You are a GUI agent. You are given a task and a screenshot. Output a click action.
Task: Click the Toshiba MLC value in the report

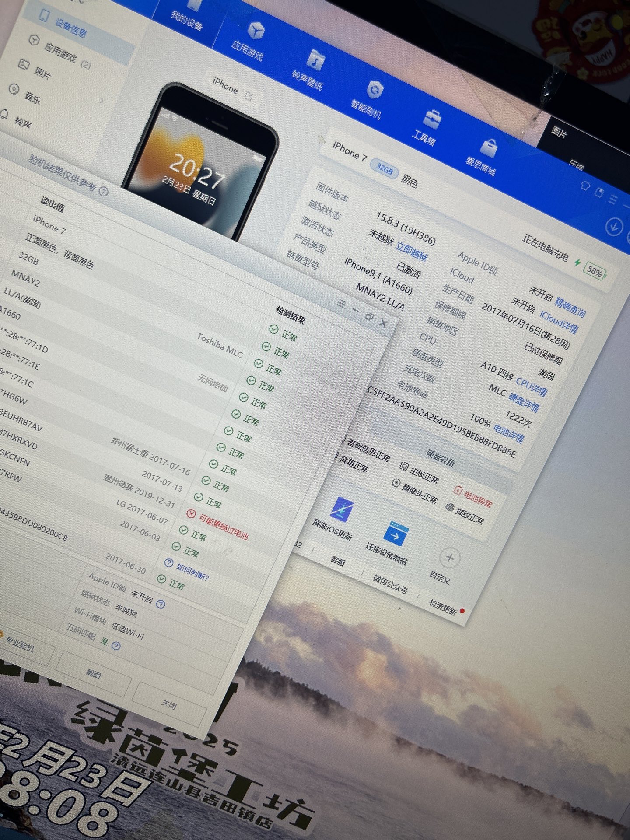click(x=220, y=345)
